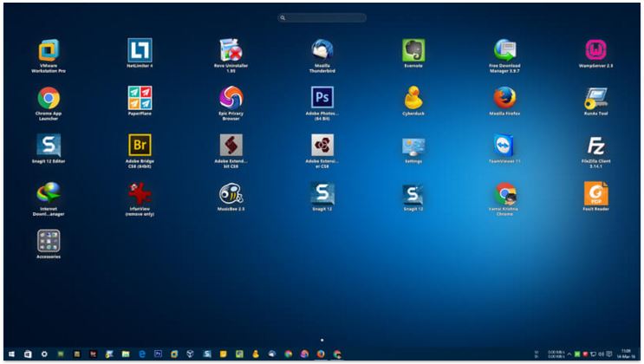Open Epic Privacy Browser icon in grid
644x364 pixels.
coord(231,98)
